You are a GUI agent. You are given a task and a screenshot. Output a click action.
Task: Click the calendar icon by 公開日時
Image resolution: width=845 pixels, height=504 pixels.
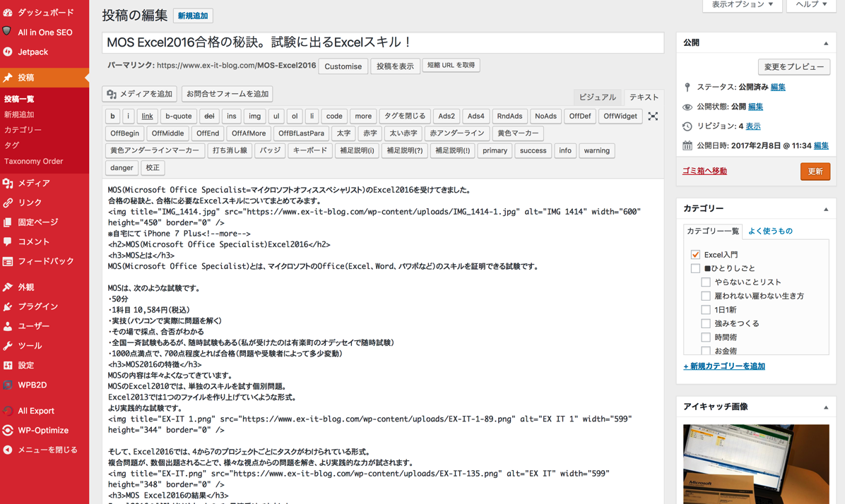[x=687, y=145]
